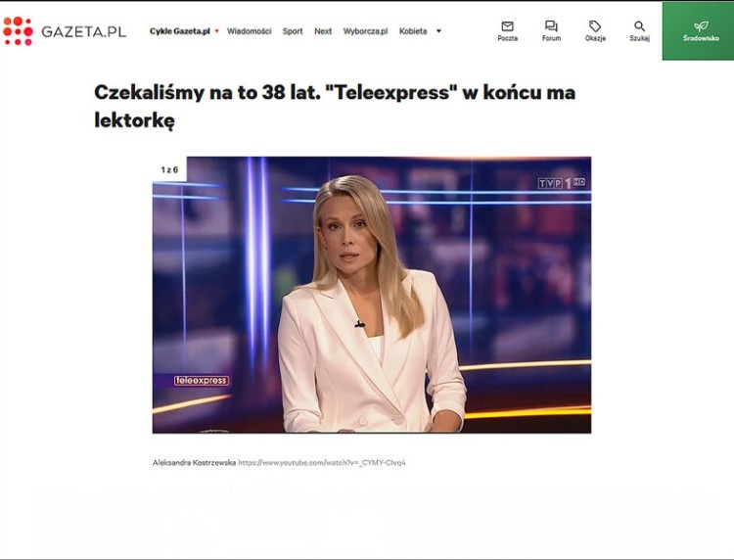
Task: Open the Wiadomości section
Action: 249,31
